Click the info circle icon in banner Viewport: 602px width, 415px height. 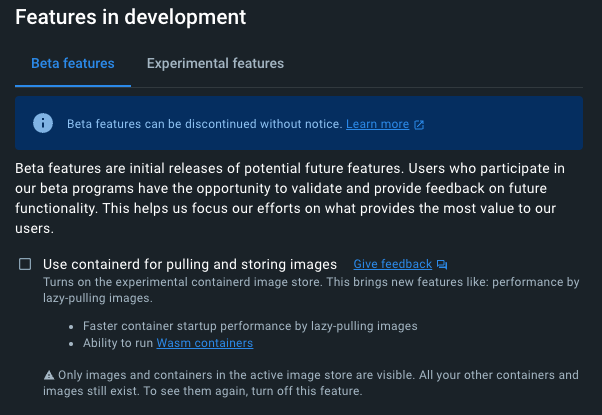click(x=43, y=123)
